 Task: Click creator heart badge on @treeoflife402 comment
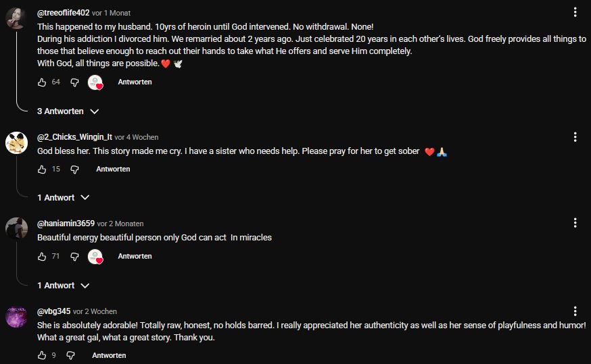(x=96, y=82)
